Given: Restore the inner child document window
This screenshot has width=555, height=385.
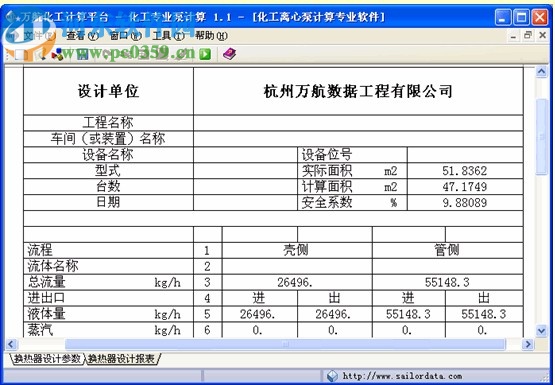Looking at the screenshot, I should pos(528,35).
